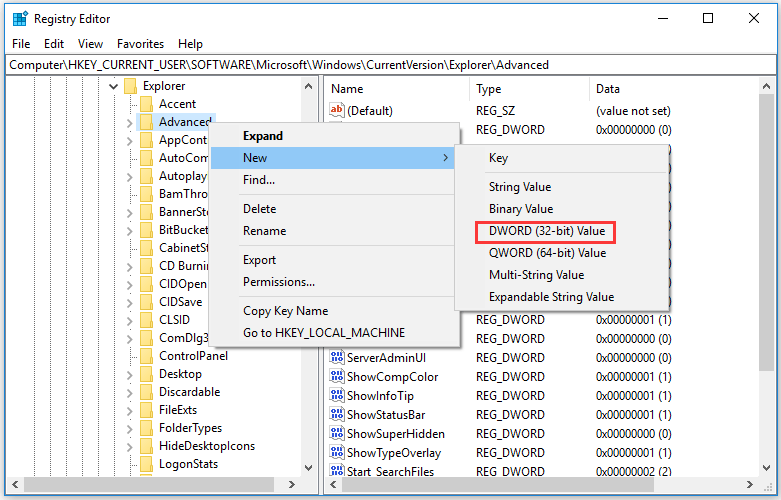The width and height of the screenshot is (781, 500).
Task: Expand the AppCont key arrow
Action: 130,141
